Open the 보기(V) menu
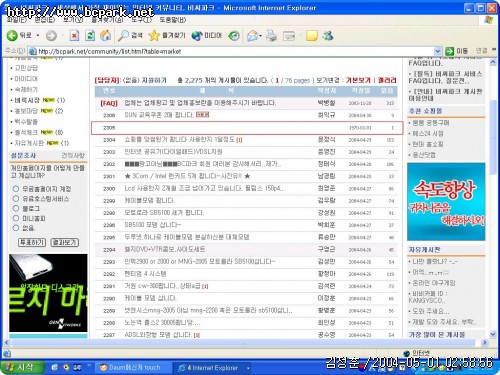Viewport: 500px width, 375px height. [x=73, y=20]
